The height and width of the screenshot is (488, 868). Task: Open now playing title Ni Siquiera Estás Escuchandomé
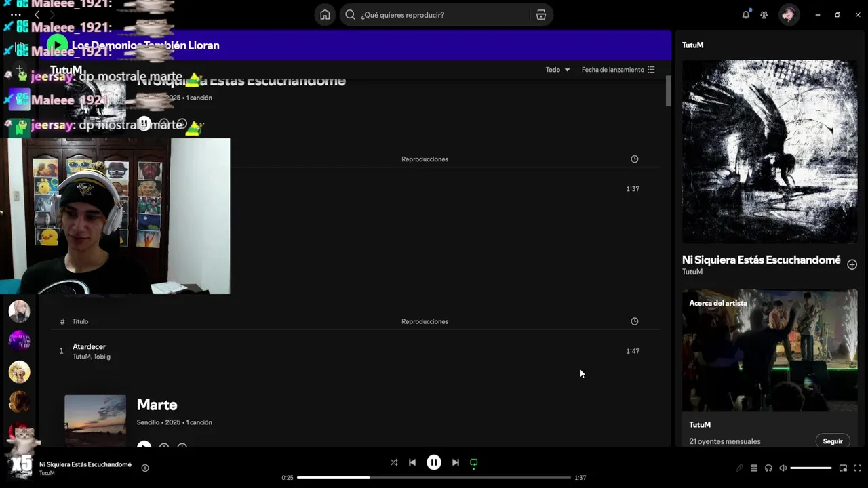85,464
